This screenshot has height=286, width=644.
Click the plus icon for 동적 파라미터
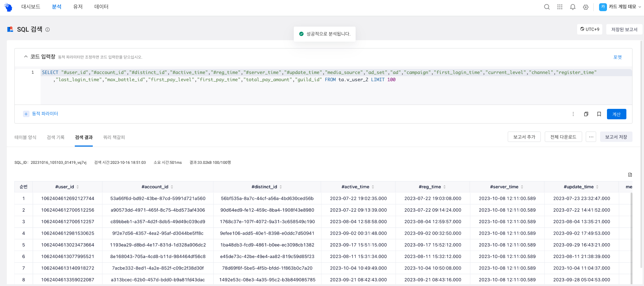coord(26,114)
